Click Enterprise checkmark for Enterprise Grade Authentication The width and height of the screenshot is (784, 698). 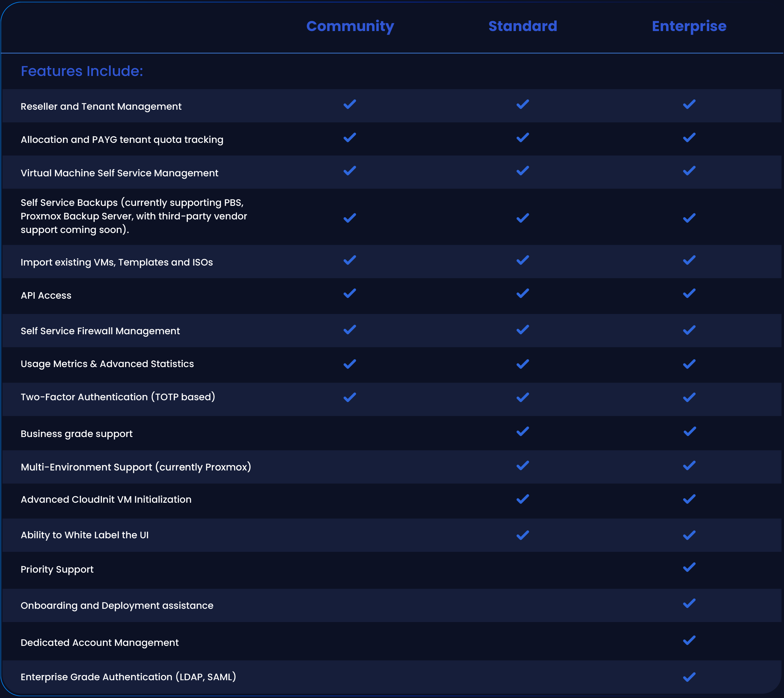tap(689, 677)
